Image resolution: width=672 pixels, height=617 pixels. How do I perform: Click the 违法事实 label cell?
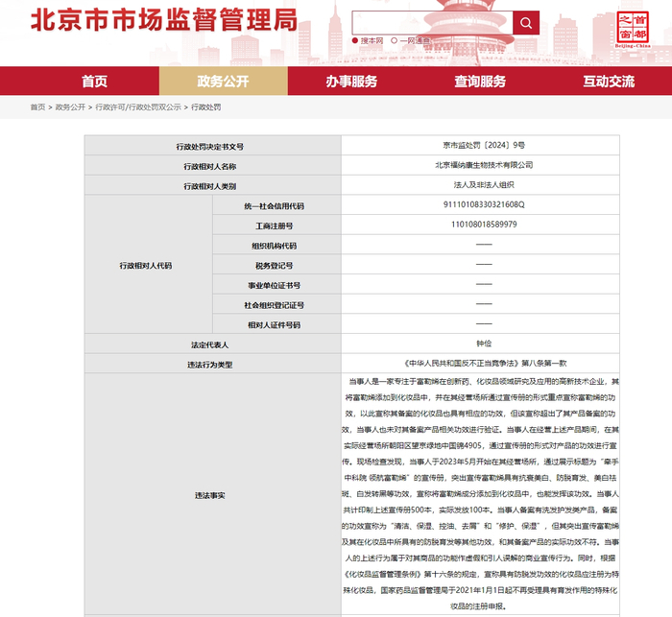click(x=213, y=494)
